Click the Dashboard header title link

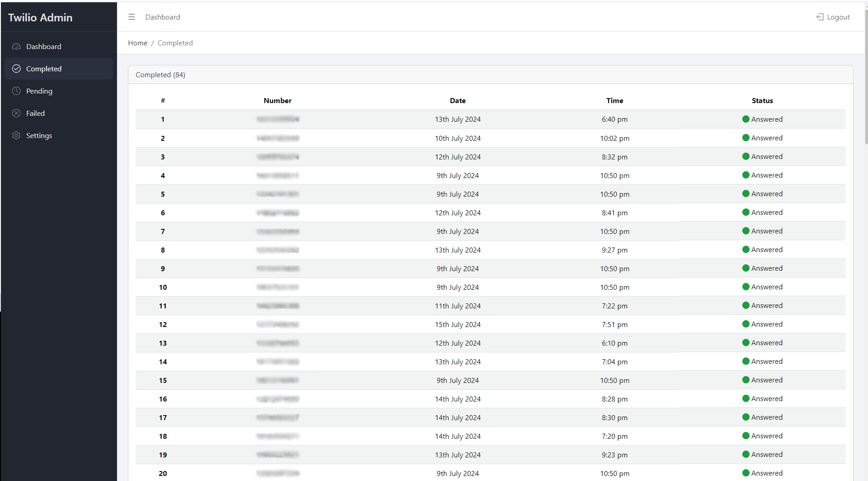coord(162,17)
